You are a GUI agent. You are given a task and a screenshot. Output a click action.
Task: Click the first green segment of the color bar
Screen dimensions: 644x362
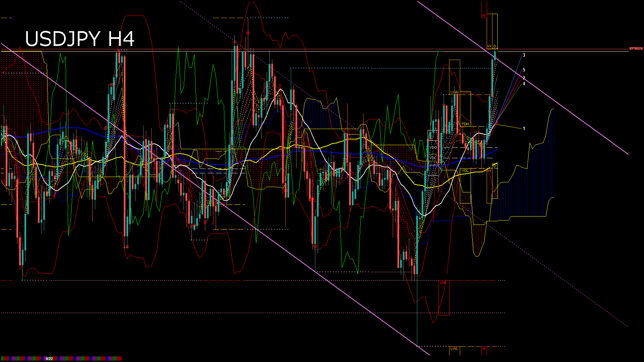2,359
